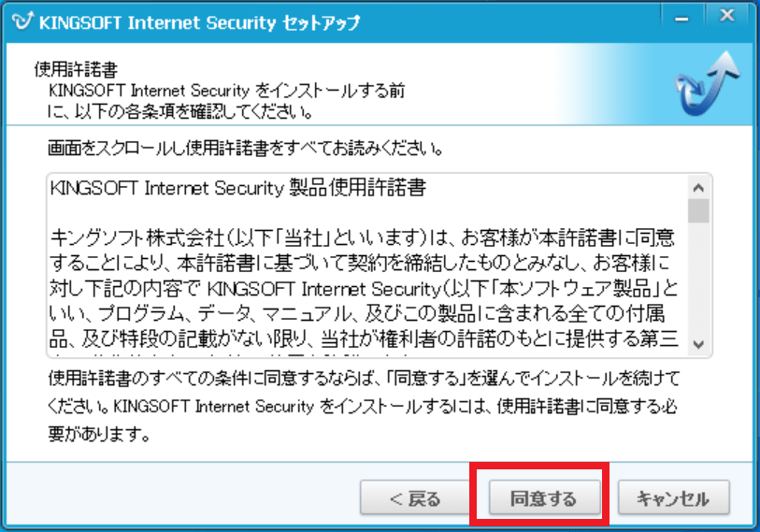Click the license scrollbar thumb

697,208
